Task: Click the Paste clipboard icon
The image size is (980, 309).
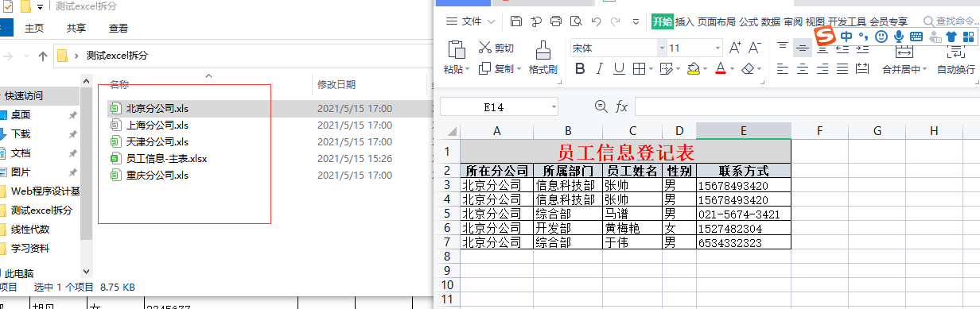Action: tap(456, 49)
